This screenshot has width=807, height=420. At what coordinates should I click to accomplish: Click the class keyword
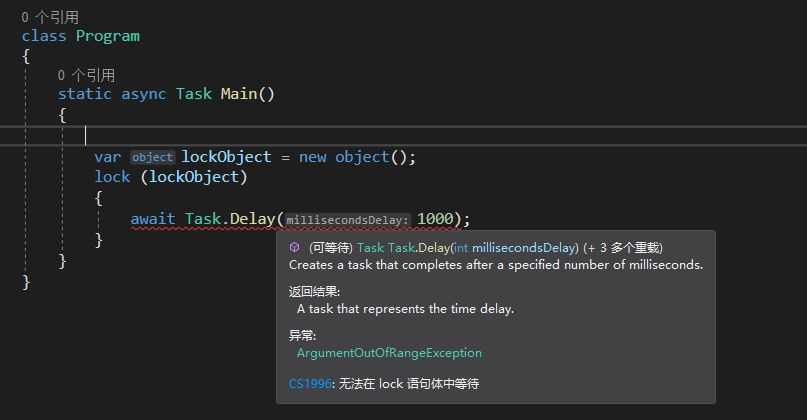pos(44,36)
